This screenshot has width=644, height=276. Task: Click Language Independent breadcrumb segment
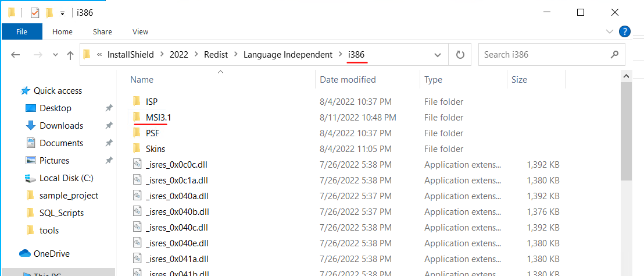point(288,55)
